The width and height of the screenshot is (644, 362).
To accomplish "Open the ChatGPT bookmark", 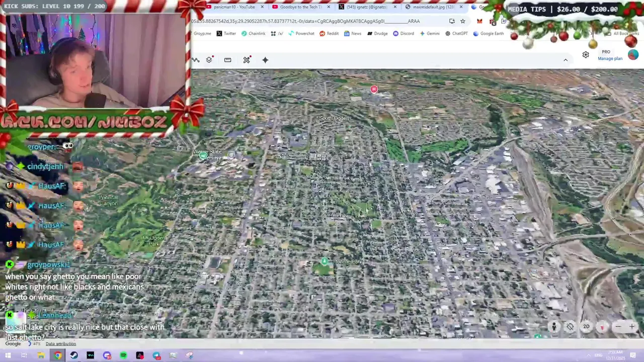I will 456,34.
